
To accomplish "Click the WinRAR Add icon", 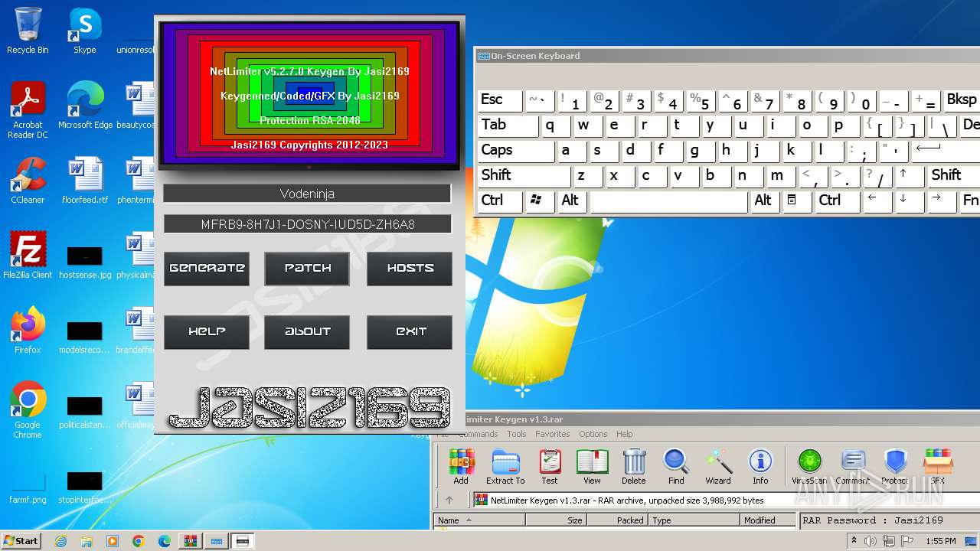I will click(x=461, y=467).
